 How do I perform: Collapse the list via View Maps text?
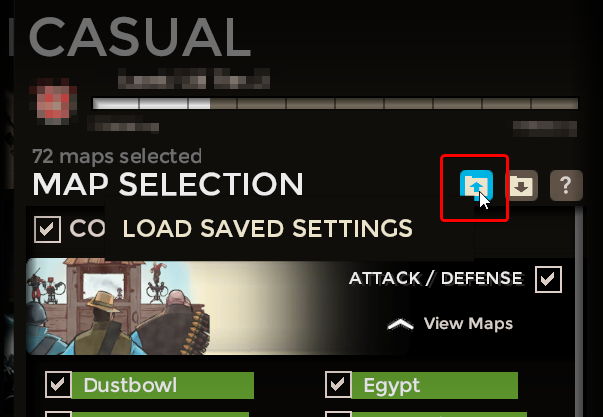click(x=468, y=324)
